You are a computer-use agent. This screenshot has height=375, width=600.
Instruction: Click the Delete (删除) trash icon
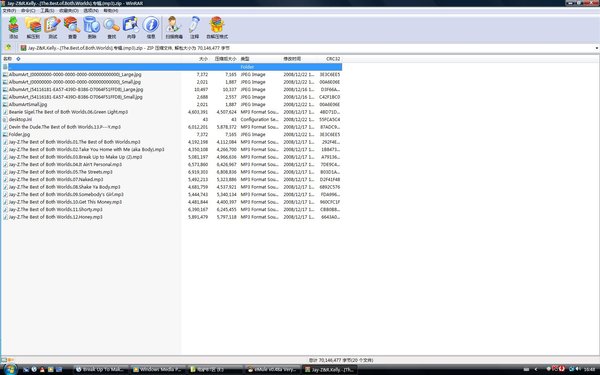click(92, 28)
